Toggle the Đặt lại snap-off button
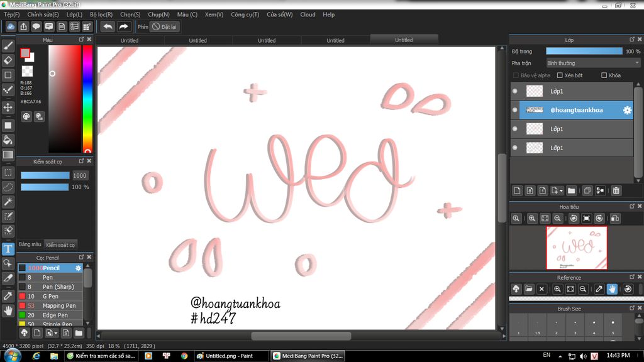 point(164,26)
